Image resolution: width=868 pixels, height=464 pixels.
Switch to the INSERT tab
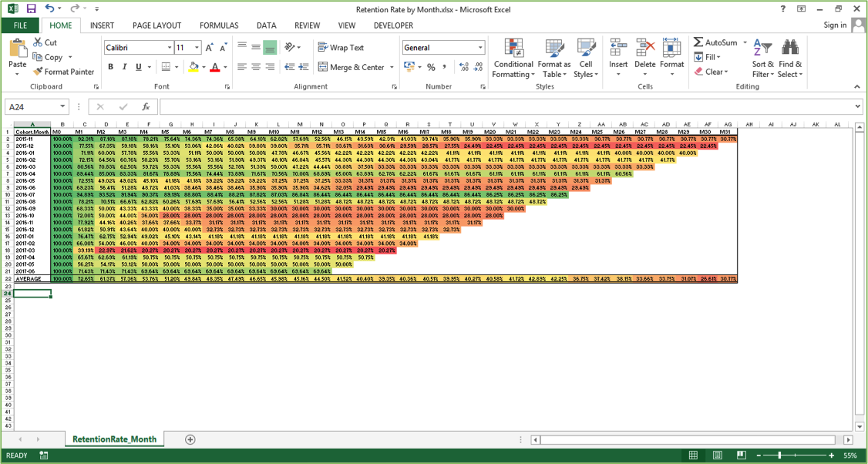pos(102,25)
